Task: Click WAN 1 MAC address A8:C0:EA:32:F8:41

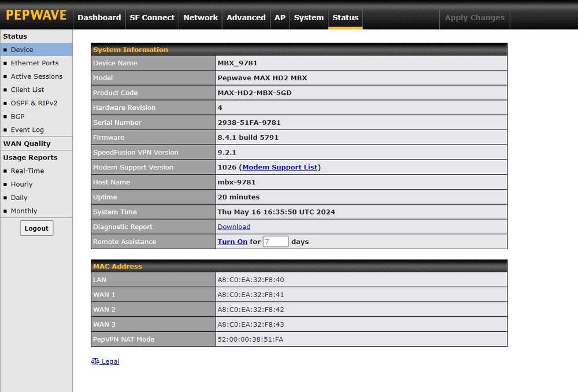Action: [251, 295]
